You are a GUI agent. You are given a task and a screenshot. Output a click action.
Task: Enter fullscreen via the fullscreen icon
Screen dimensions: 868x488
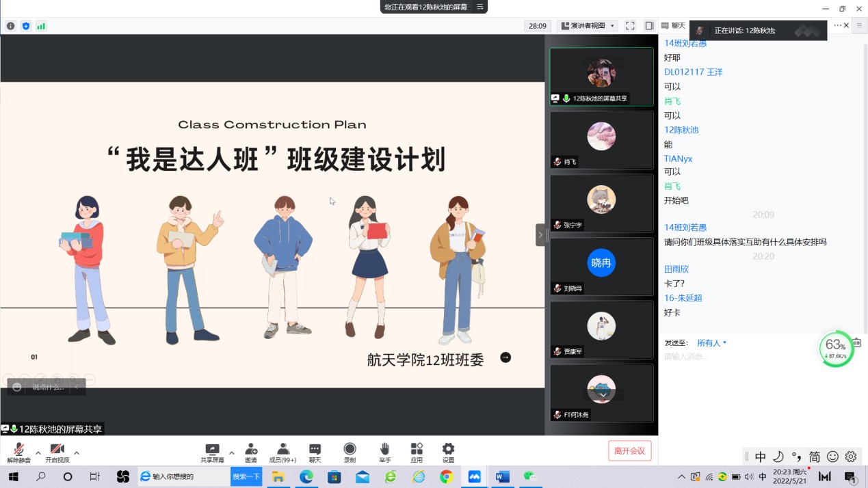(x=630, y=26)
